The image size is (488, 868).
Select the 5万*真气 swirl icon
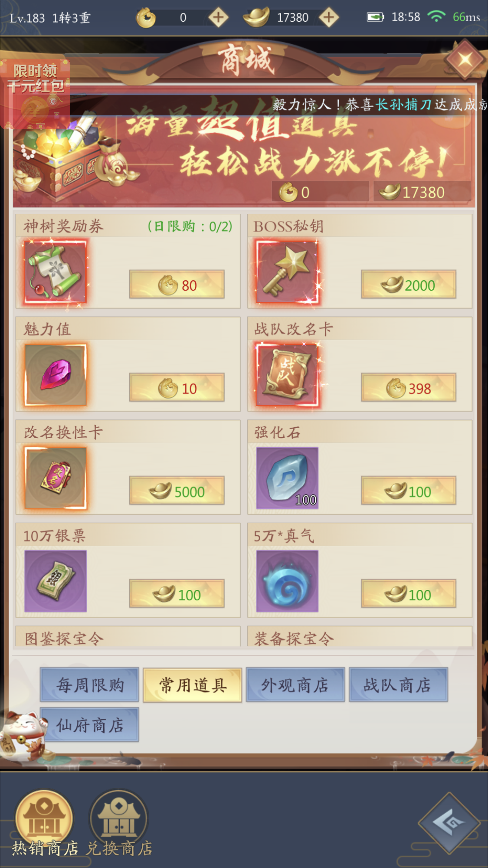pyautogui.click(x=287, y=581)
